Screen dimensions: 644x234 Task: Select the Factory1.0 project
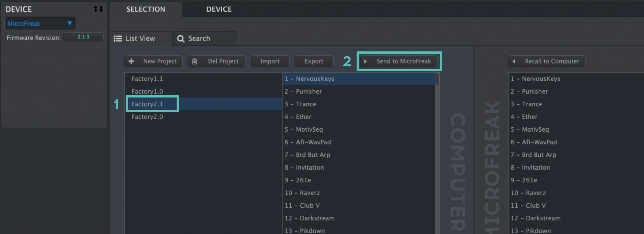(147, 91)
